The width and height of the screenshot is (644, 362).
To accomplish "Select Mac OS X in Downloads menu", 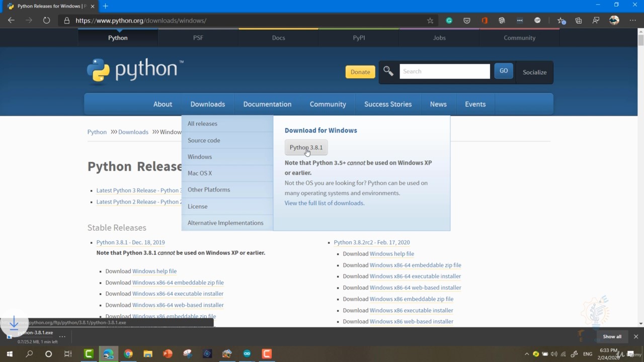I will coord(227,173).
